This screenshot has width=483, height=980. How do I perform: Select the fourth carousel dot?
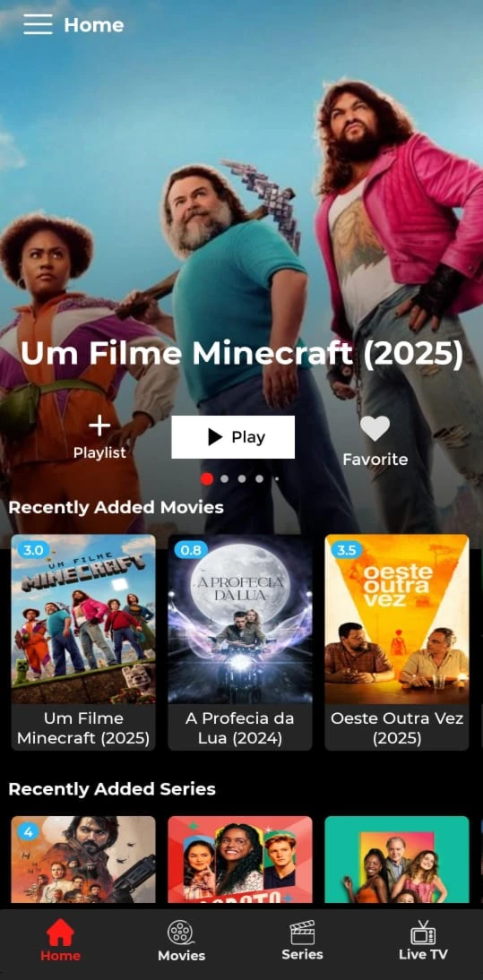[x=259, y=478]
